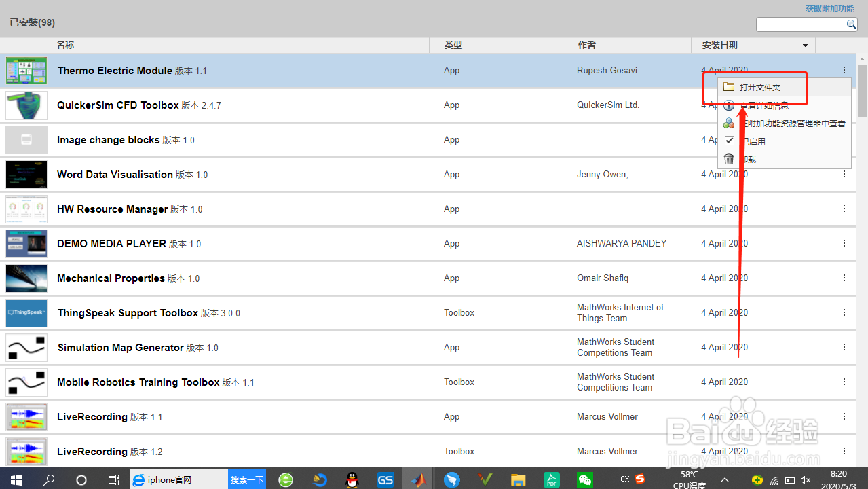Click inside the add-on search field

pyautogui.click(x=801, y=24)
